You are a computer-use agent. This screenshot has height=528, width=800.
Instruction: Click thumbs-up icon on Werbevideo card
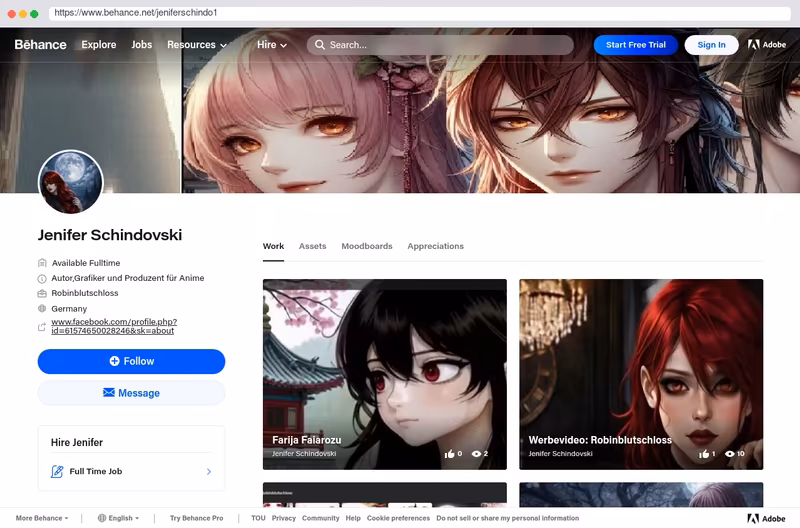pyautogui.click(x=704, y=454)
